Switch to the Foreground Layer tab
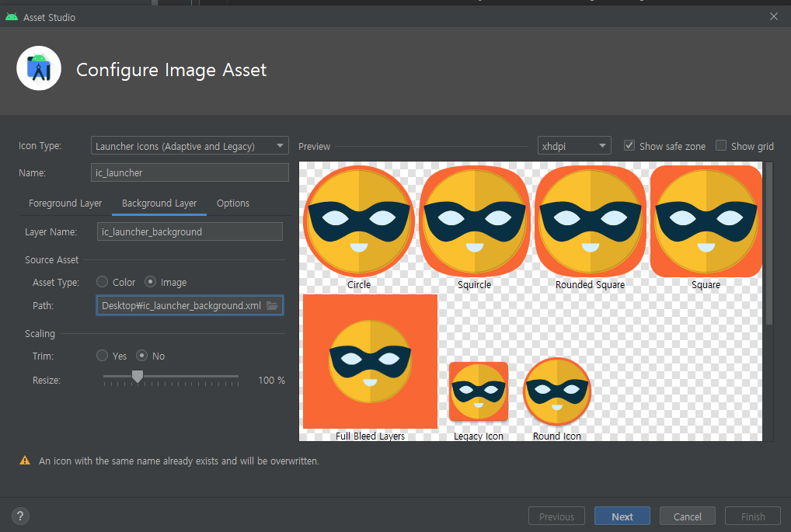 click(x=65, y=203)
